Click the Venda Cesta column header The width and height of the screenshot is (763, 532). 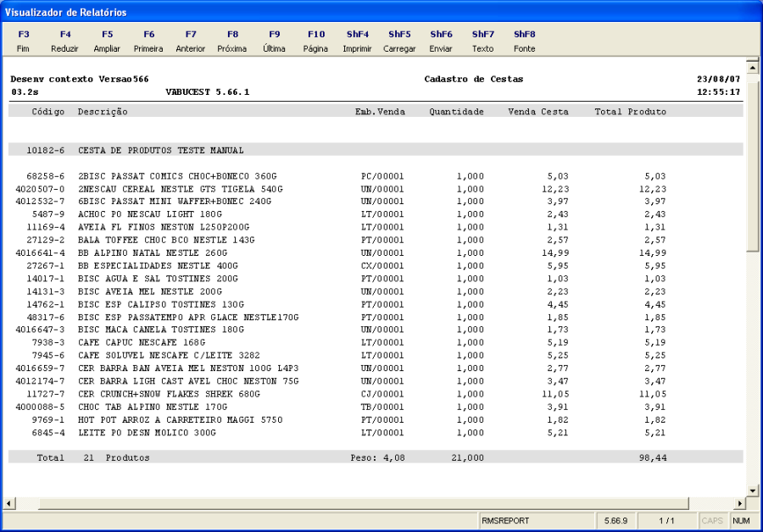(x=538, y=111)
